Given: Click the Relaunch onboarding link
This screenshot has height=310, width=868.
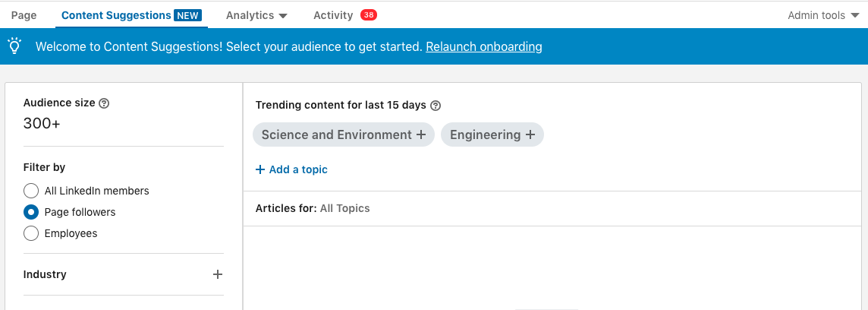Looking at the screenshot, I should 484,46.
